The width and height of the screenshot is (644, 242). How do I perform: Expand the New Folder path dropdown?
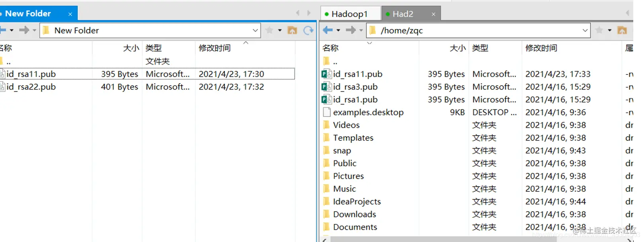tap(255, 30)
